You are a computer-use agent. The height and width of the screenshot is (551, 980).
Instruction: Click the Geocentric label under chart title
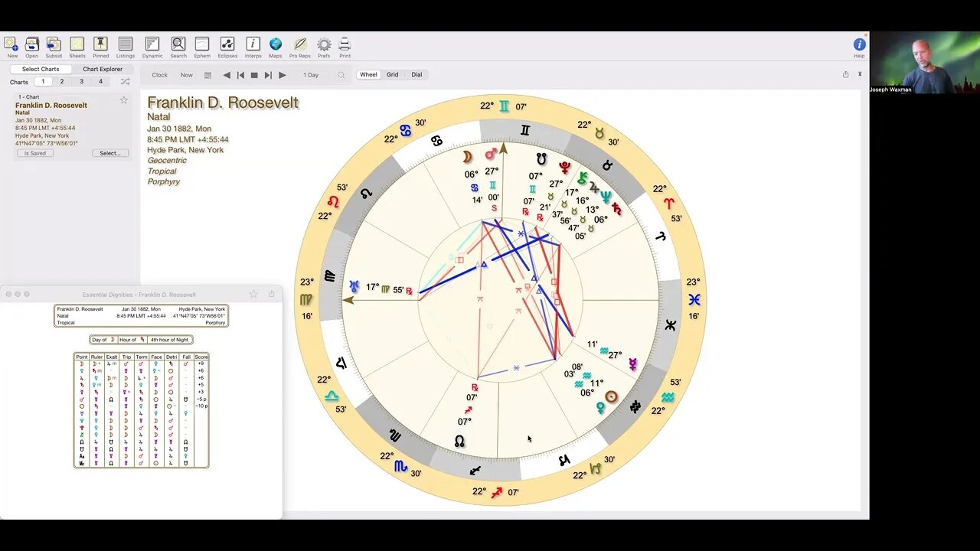click(167, 161)
